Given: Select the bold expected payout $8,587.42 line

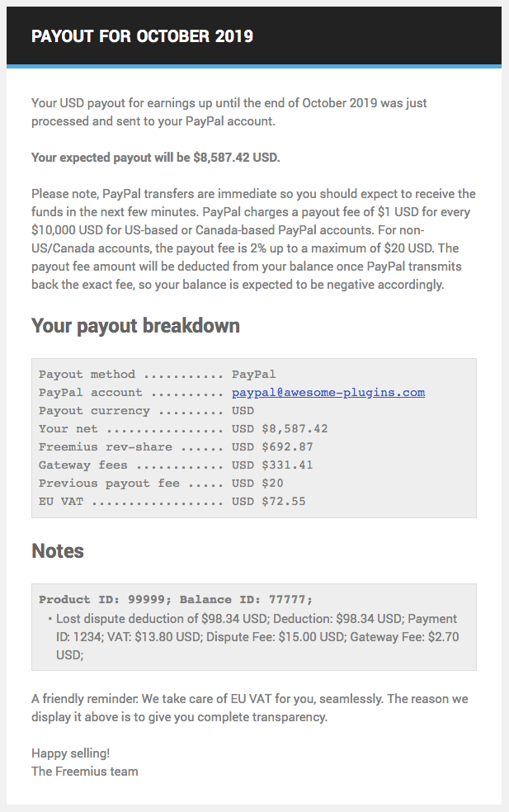Looking at the screenshot, I should 155,158.
